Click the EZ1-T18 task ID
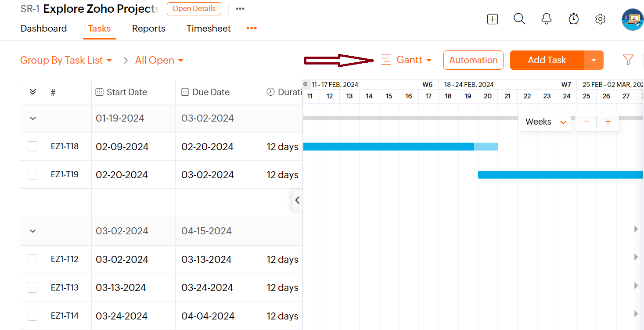Screen dimensions: 644x330 65,146
